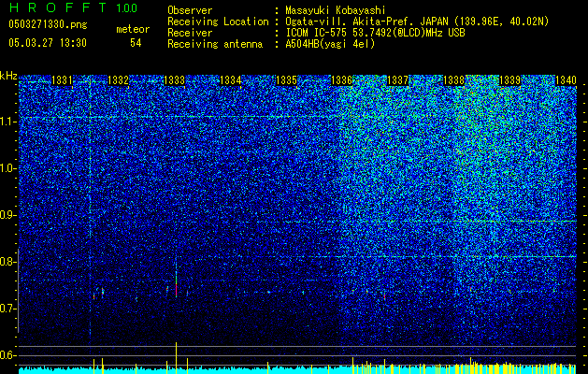The height and width of the screenshot is (374, 588).
Task: Click time marker 1340
Action: tap(566, 80)
